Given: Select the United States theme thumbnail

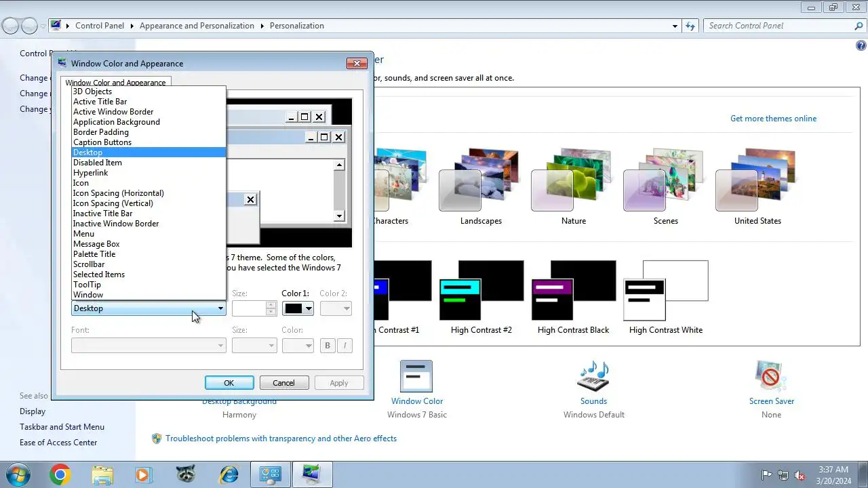Looking at the screenshot, I should [x=757, y=180].
